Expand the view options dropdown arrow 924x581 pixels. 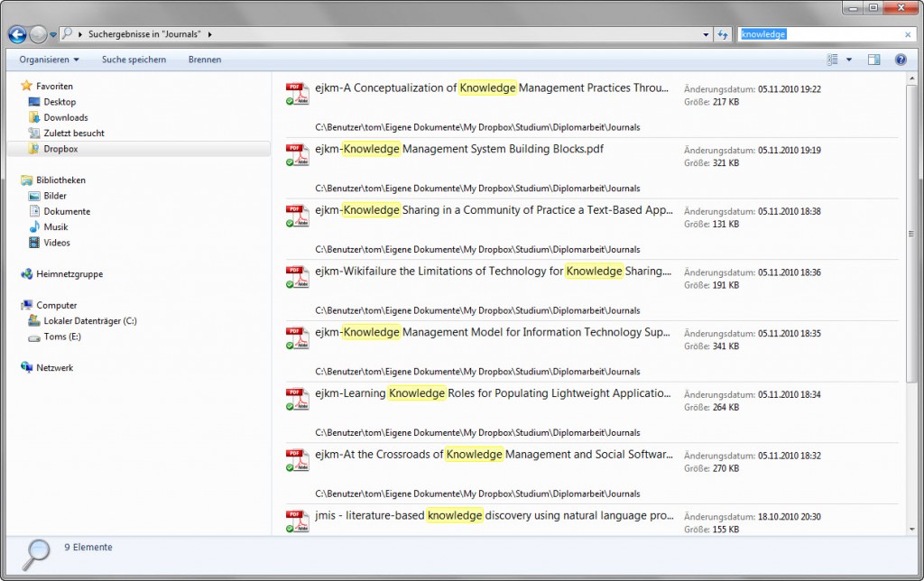[849, 60]
